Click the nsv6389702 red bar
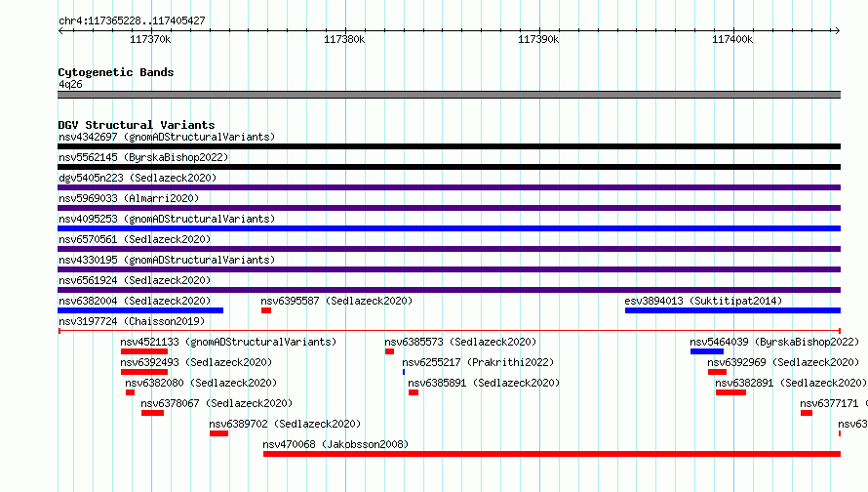This screenshot has height=492, width=868. tap(218, 433)
